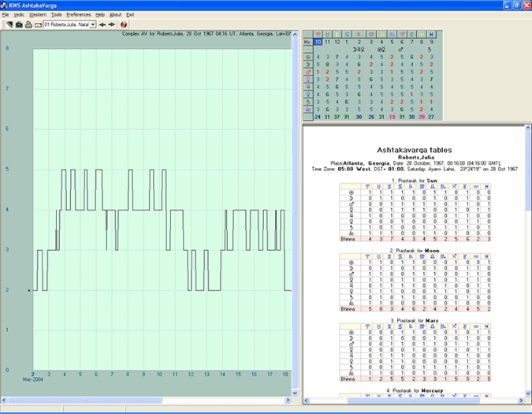Go to previous chart with left arrow

tap(102, 24)
